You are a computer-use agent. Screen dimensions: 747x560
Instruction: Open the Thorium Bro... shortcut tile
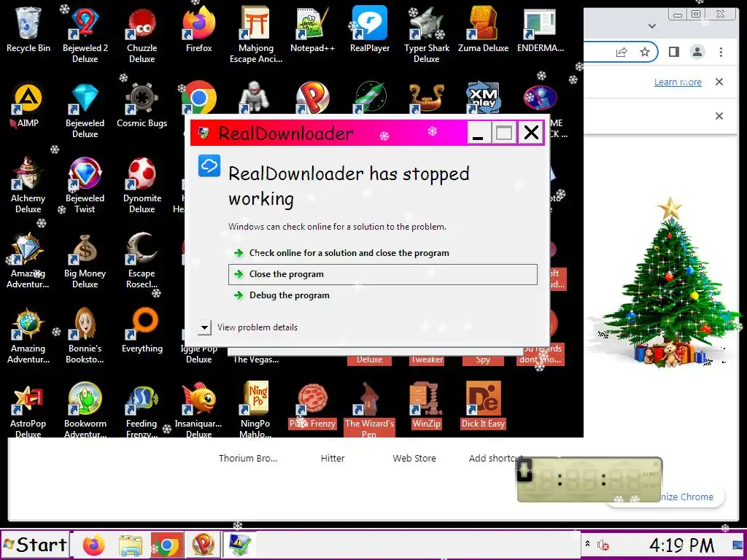pos(248,458)
